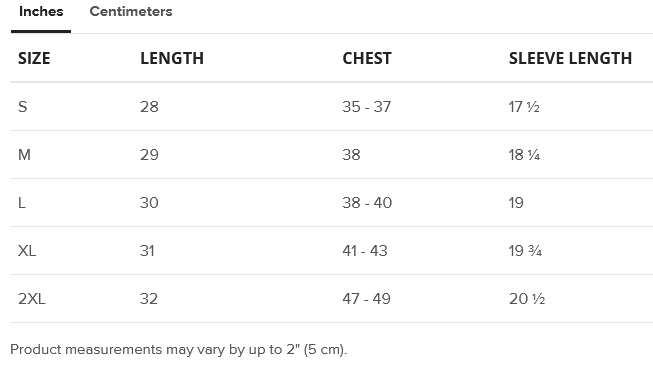Click the SIZE column header
The width and height of the screenshot is (653, 369).
34,58
